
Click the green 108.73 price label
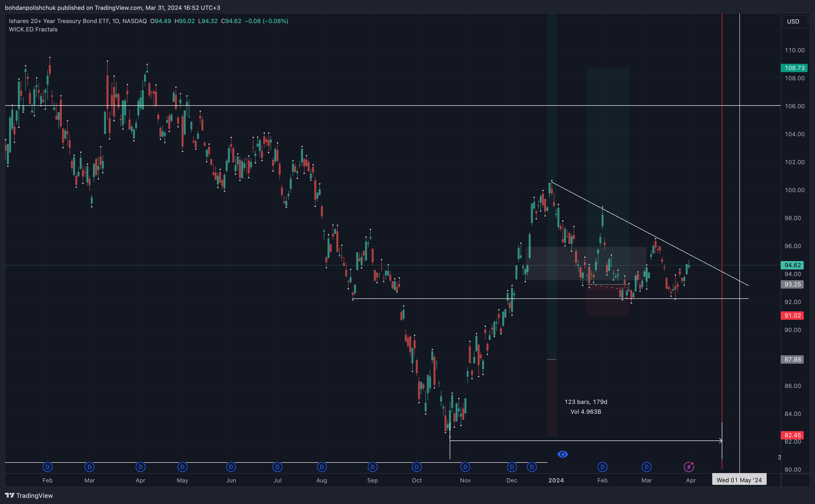coord(794,68)
